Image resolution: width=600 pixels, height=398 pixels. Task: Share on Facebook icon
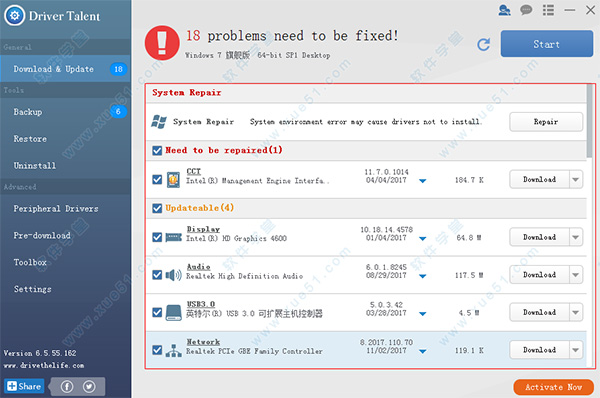tap(67, 387)
